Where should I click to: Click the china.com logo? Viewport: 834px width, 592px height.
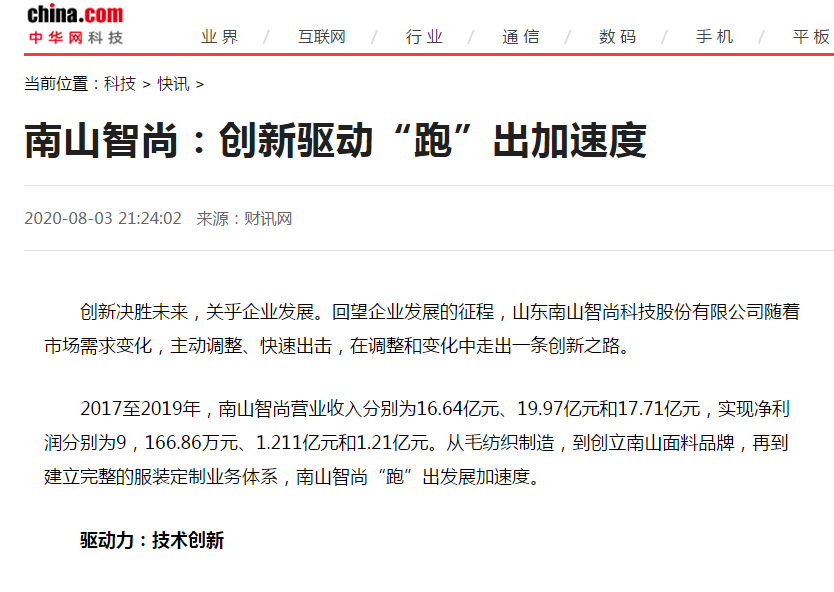(x=75, y=14)
